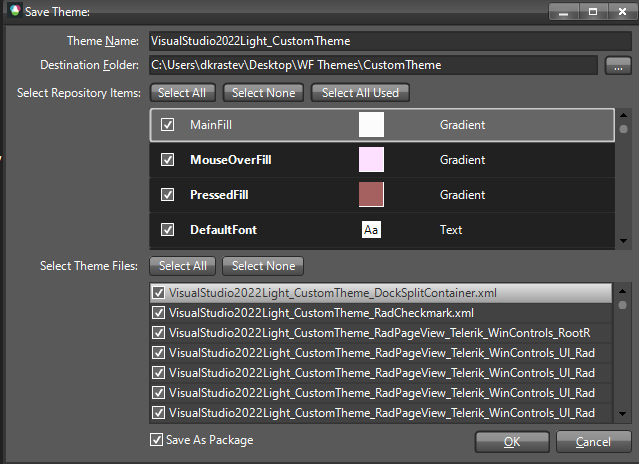Toggle the MainFill checkbox

167,125
